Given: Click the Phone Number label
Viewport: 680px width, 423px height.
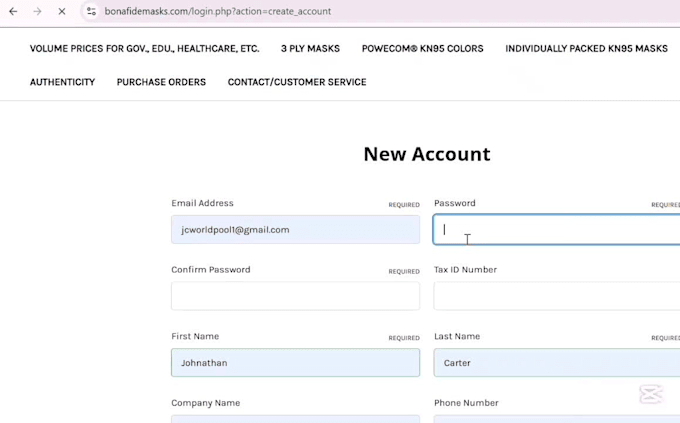Looking at the screenshot, I should 466,403.
